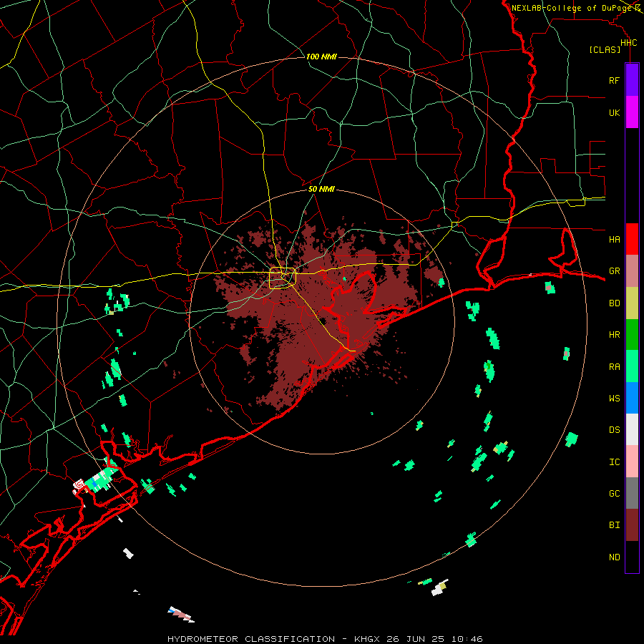Click the KHGX radar station identifier

[x=368, y=639]
